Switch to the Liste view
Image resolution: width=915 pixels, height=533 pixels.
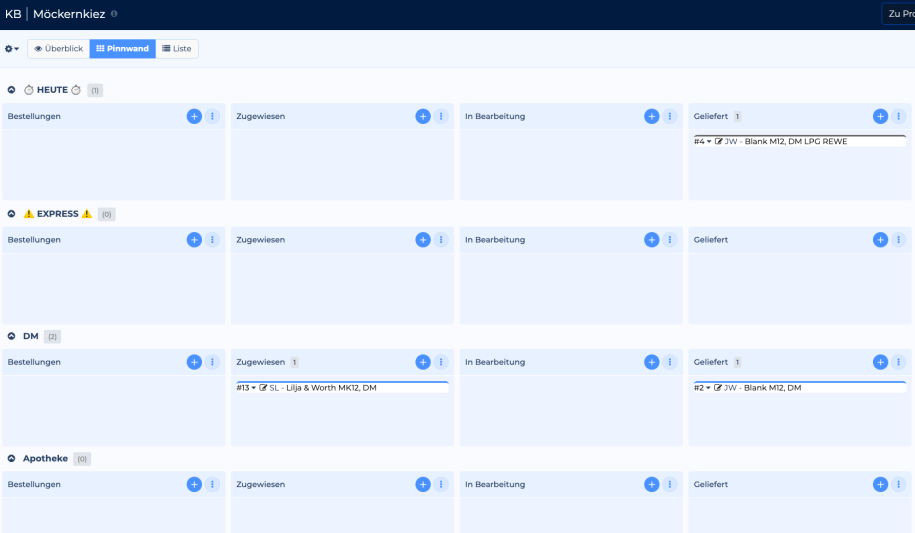click(x=177, y=49)
